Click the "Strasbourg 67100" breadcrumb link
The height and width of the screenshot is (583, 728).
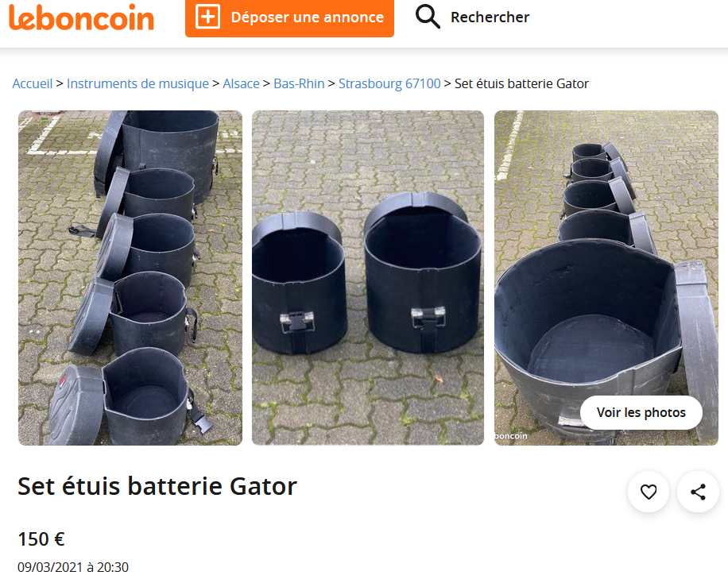coord(389,83)
